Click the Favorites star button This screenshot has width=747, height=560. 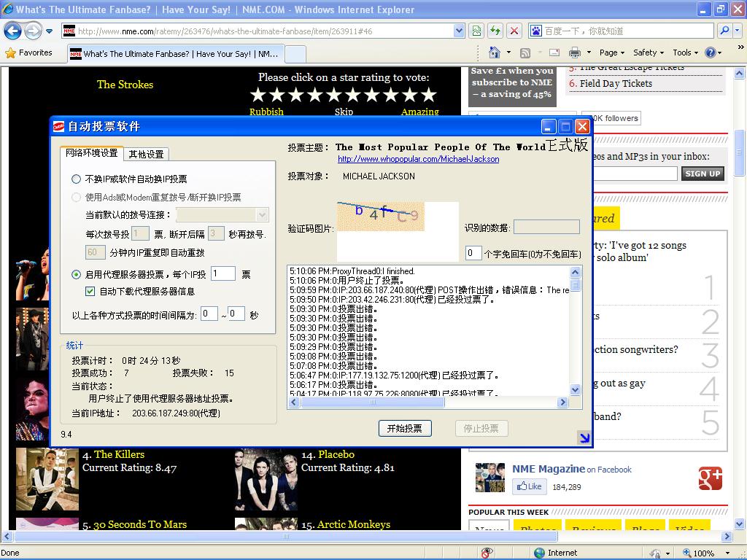[29, 52]
